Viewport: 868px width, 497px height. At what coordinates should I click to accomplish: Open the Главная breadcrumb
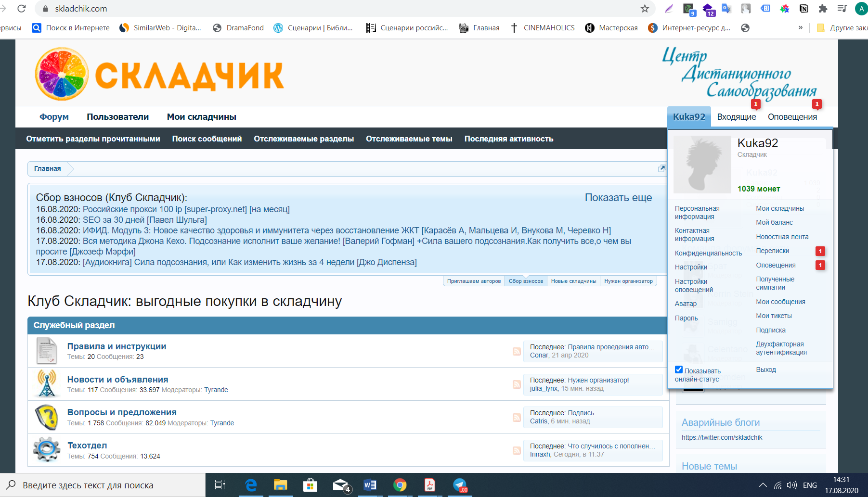click(47, 168)
